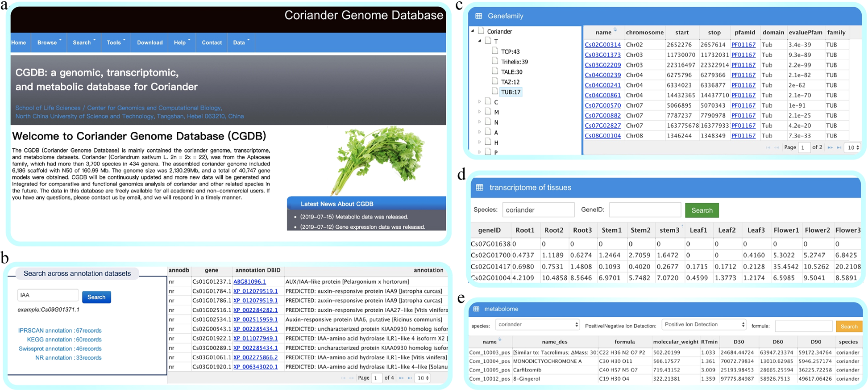Click the page number field in Genefamily table

point(804,147)
